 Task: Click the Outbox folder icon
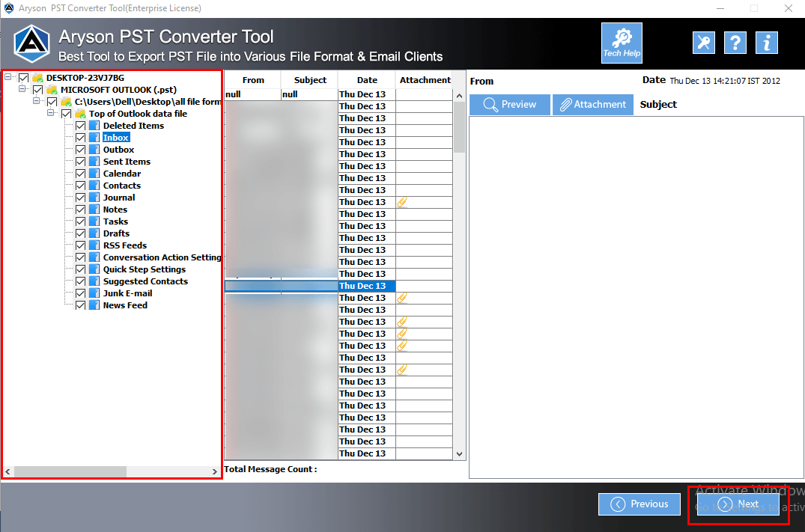point(94,150)
